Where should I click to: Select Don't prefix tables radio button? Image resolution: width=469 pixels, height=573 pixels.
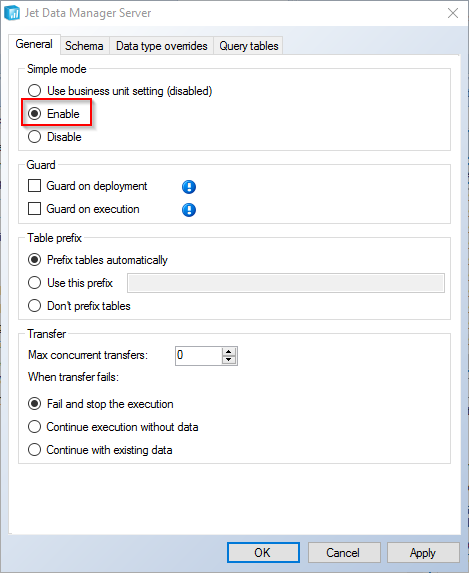tap(34, 306)
